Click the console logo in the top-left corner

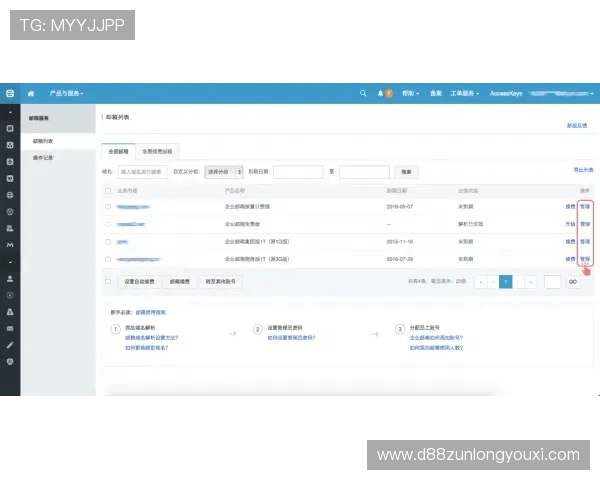coord(10,93)
